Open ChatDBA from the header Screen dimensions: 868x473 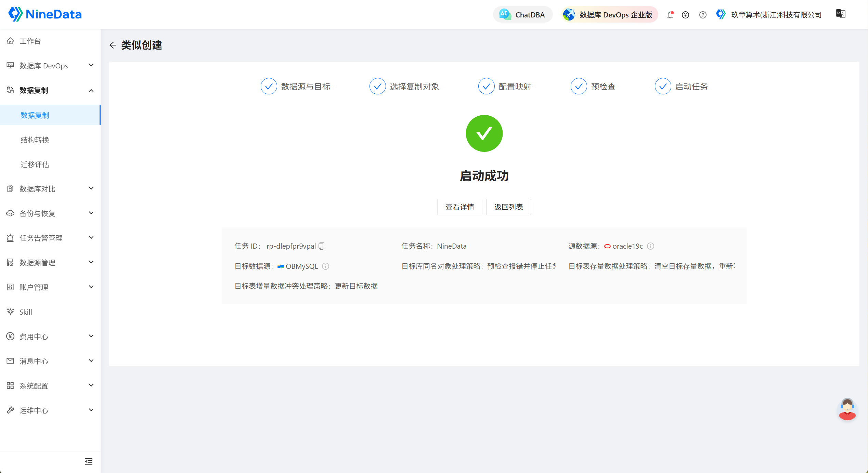pos(522,15)
